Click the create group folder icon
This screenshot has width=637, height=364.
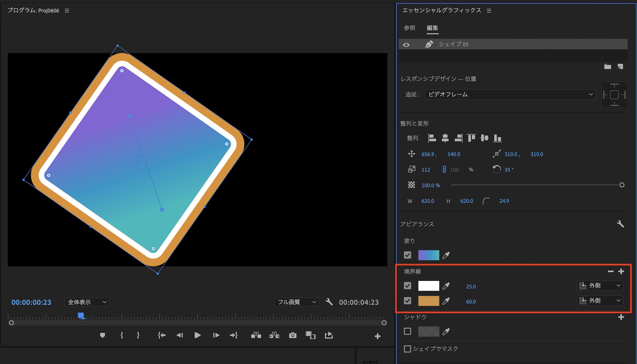click(x=607, y=67)
